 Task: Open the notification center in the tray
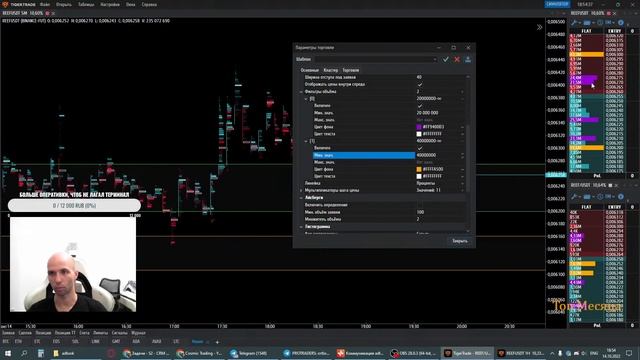point(629,353)
